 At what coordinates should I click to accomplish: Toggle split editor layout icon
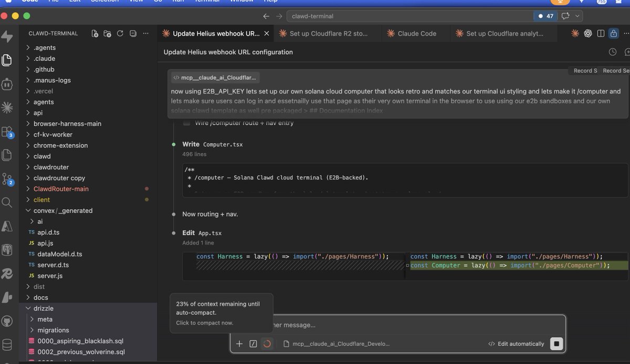601,34
